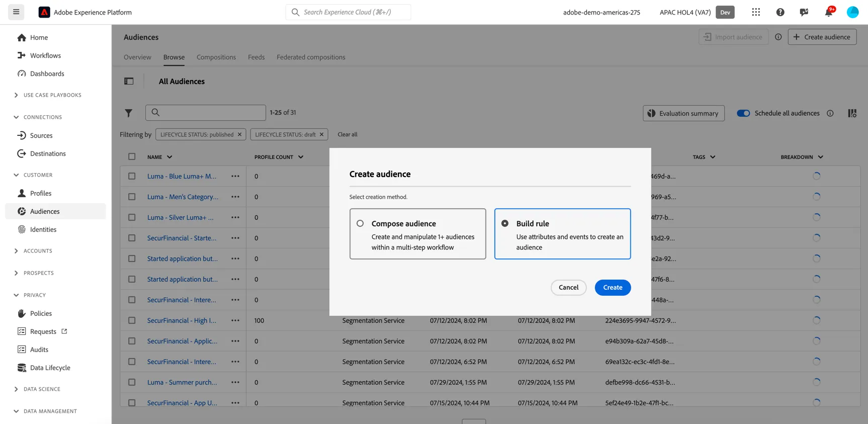Open more actions for SecurFinancial - High I...
Viewport: 868px width, 424px height.
[235, 320]
